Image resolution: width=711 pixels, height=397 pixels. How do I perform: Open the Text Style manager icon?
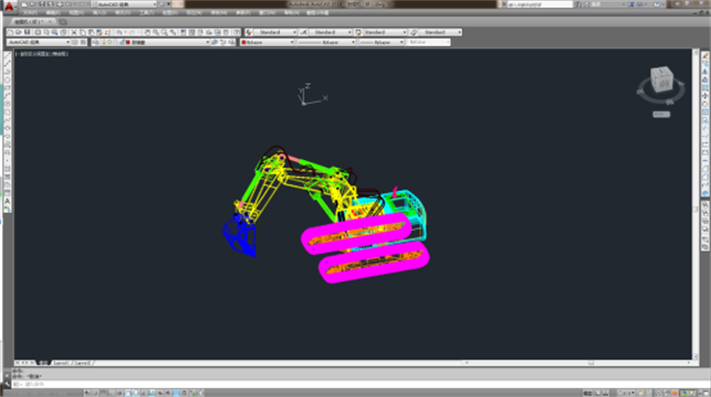tap(249, 32)
